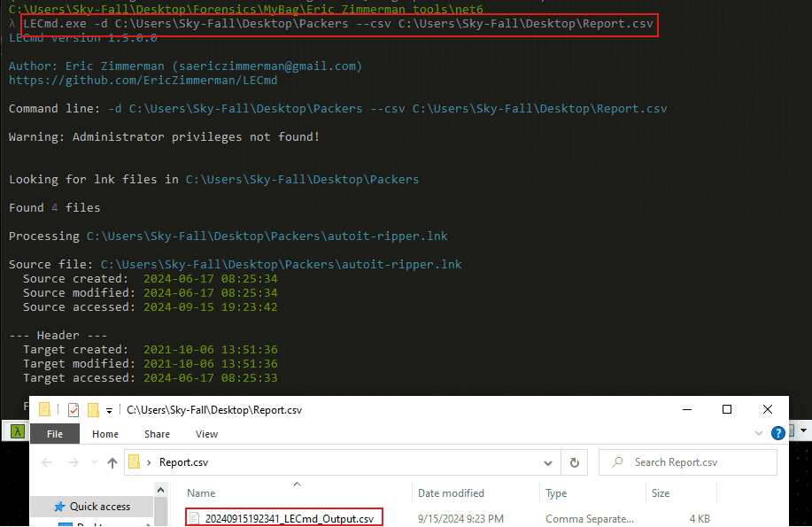Screen dimensions: 812x527
Task: Click the Cmder toolbar dropdown arrow at right
Action: (803, 430)
